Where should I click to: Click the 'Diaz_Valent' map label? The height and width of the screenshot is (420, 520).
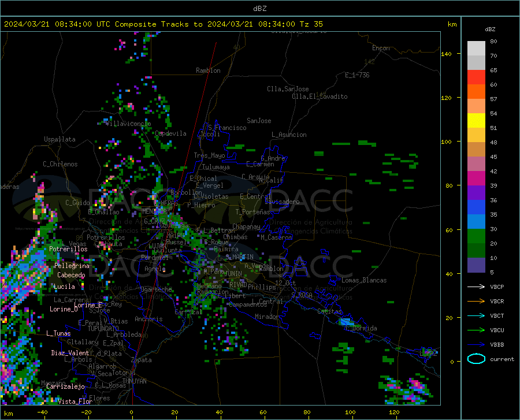[70, 353]
